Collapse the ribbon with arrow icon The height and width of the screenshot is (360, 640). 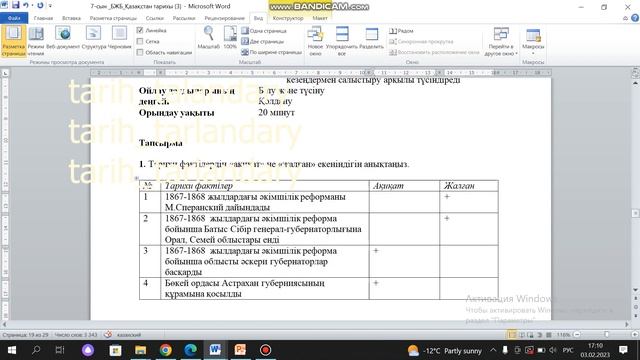point(625,18)
